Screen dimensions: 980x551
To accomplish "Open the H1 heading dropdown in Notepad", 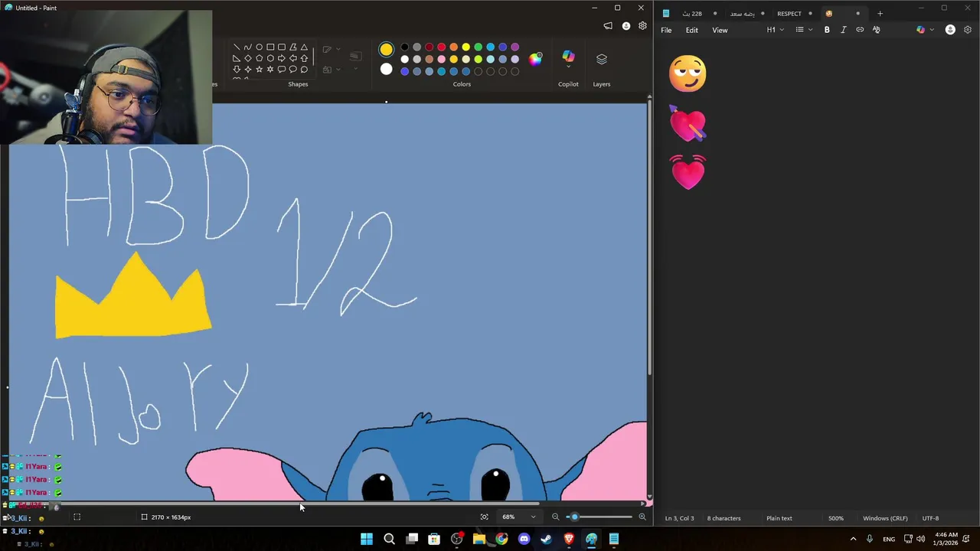I will coord(776,30).
